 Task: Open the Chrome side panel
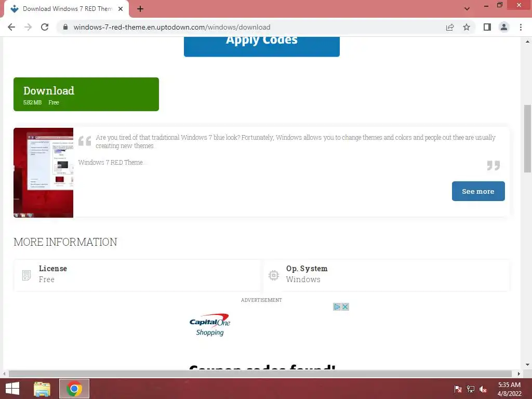click(x=487, y=27)
